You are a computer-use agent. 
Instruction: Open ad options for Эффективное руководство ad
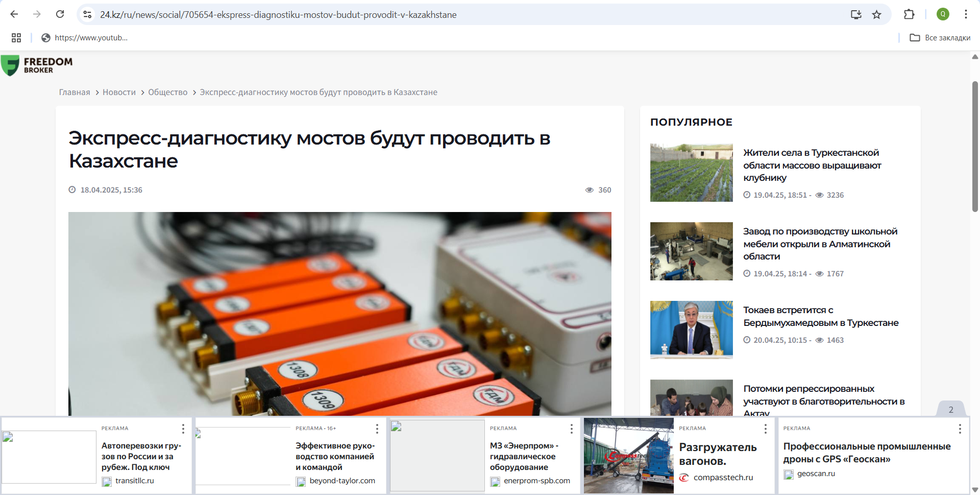click(377, 429)
